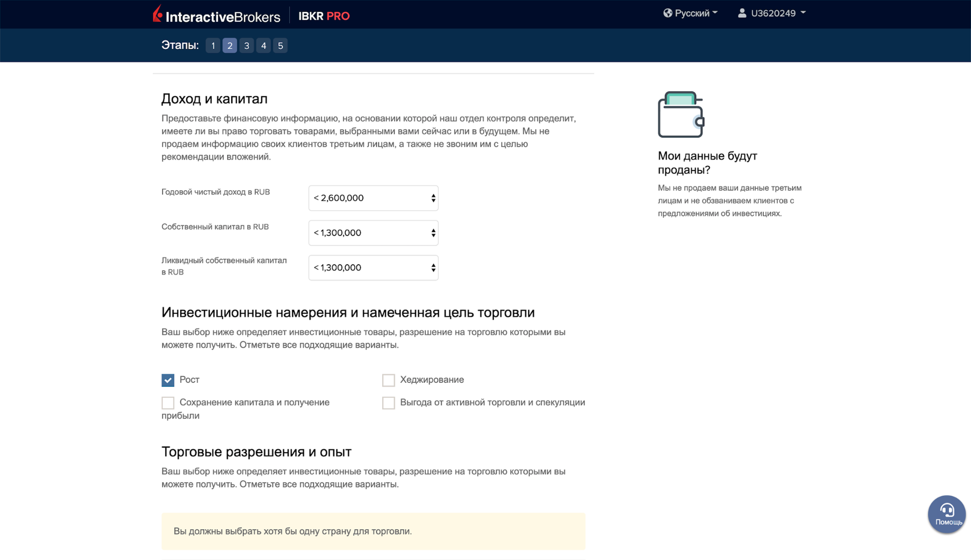971x560 pixels.
Task: Select stage 2 step
Action: coord(230,46)
